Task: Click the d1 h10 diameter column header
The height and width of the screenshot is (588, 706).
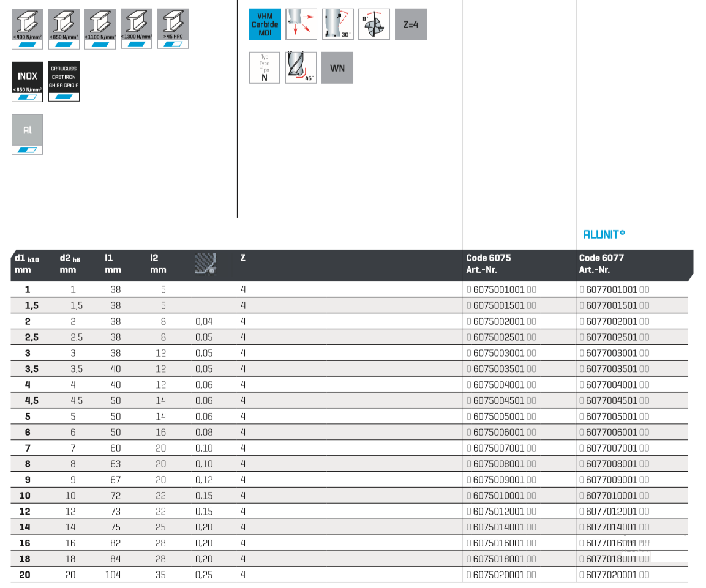Action: (x=26, y=264)
